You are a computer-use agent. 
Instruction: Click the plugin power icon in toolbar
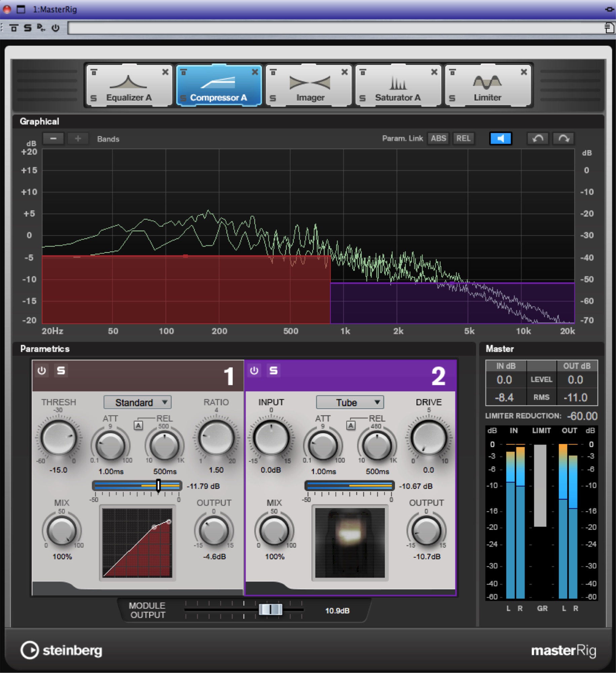[55, 28]
